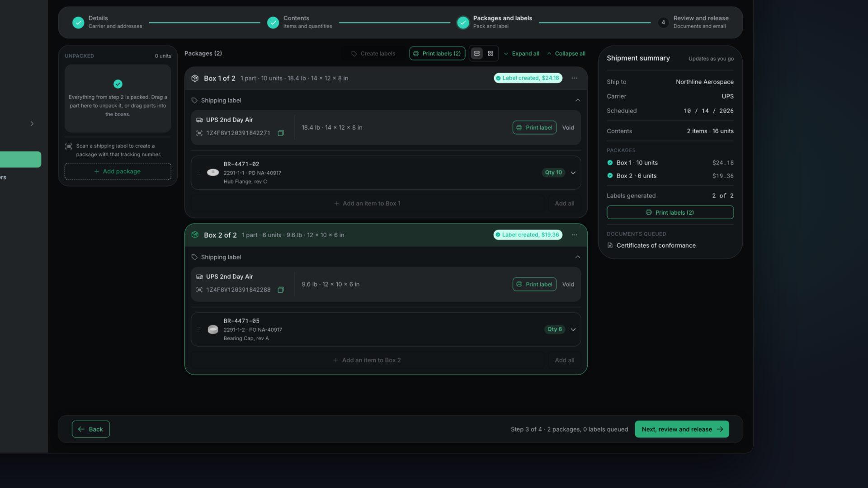Expand the left sidebar with the arrow
The width and height of the screenshot is (868, 488).
(x=32, y=123)
